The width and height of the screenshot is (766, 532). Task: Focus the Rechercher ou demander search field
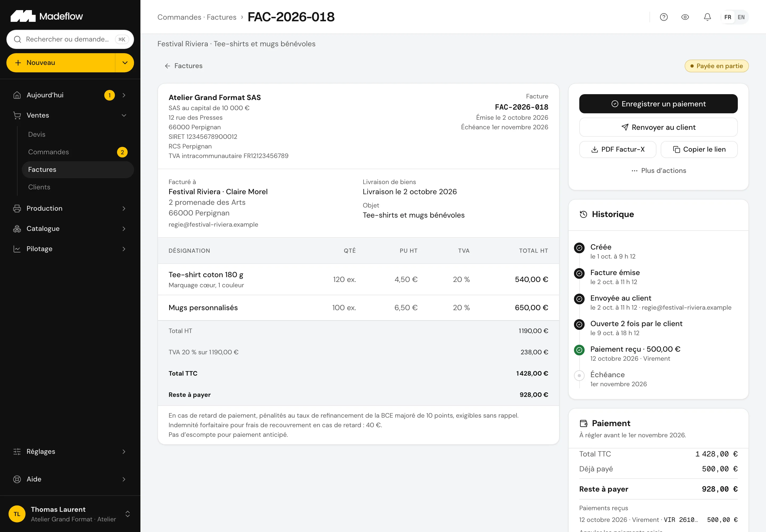coord(70,39)
